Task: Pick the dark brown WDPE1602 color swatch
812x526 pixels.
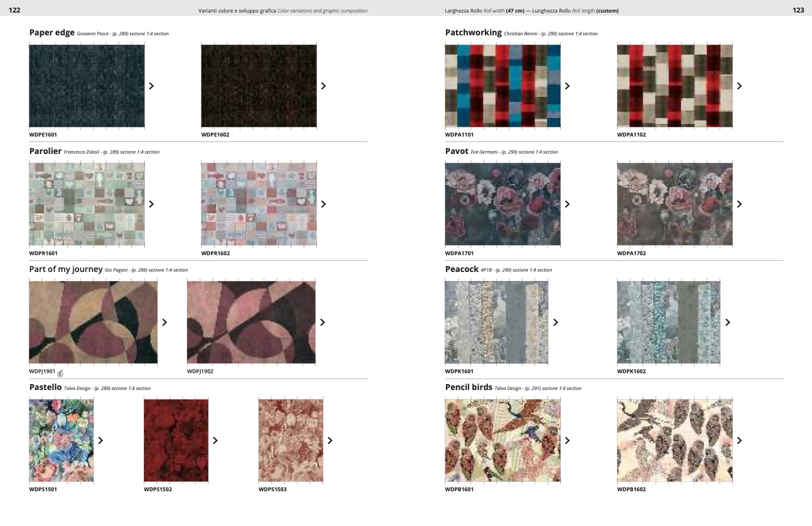Action: point(258,86)
